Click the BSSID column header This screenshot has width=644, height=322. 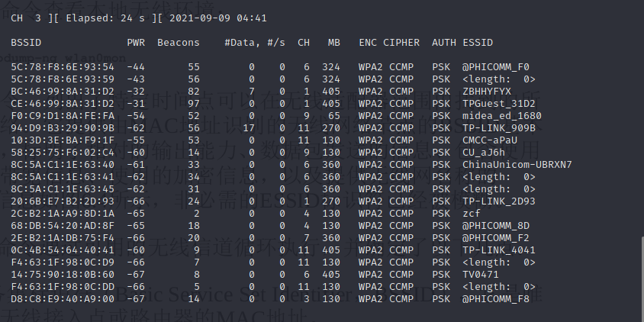click(x=26, y=43)
